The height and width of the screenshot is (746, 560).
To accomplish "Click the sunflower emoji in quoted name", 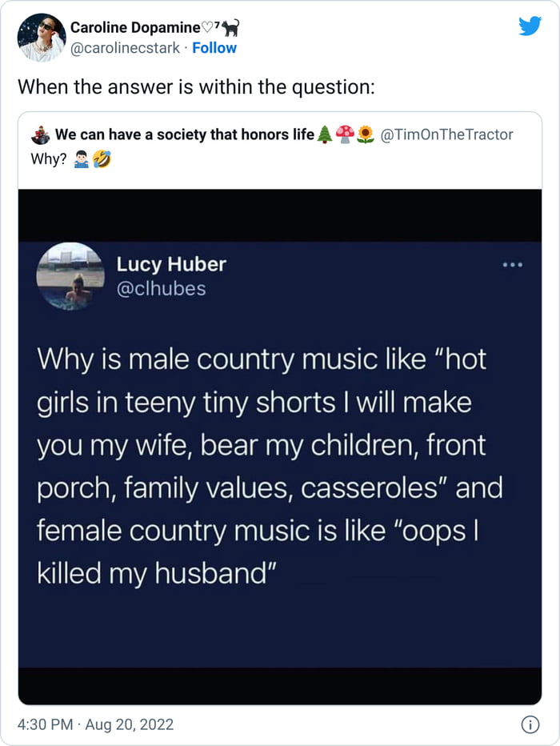I will [x=365, y=134].
